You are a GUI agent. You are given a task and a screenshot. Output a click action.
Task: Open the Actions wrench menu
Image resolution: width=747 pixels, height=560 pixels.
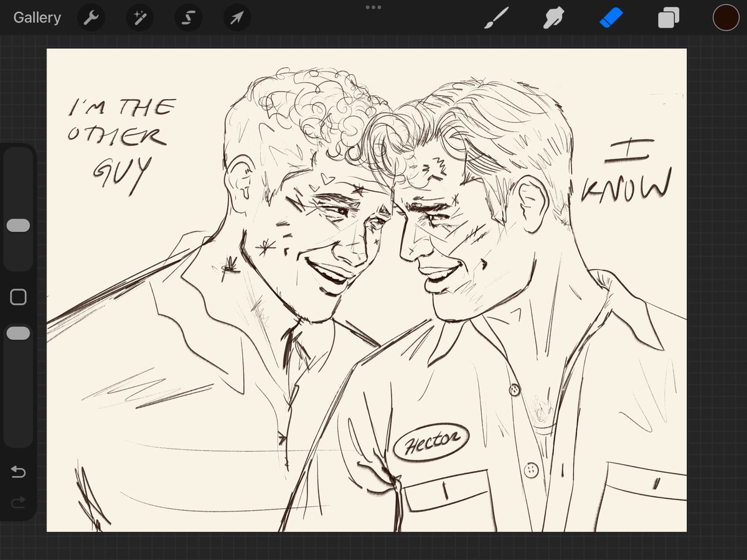[91, 17]
